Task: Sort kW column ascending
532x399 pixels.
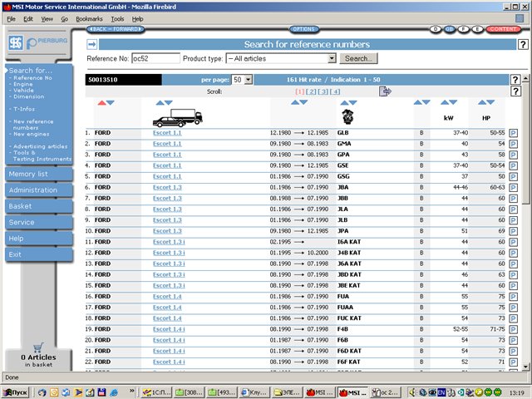Action: coord(445,102)
